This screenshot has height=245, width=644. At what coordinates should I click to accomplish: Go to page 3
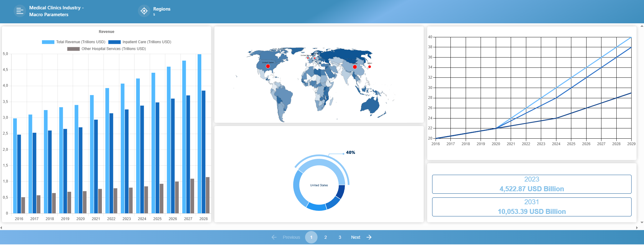tap(340, 237)
